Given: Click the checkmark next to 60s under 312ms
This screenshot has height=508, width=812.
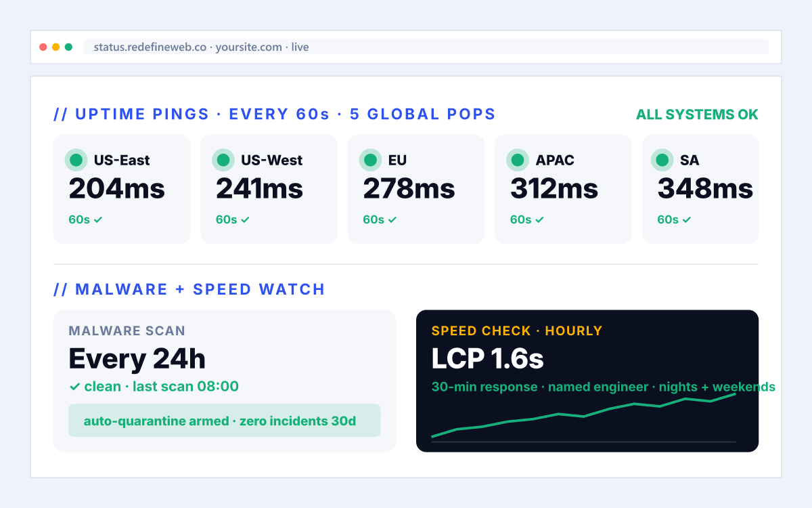Looking at the screenshot, I should [x=540, y=219].
